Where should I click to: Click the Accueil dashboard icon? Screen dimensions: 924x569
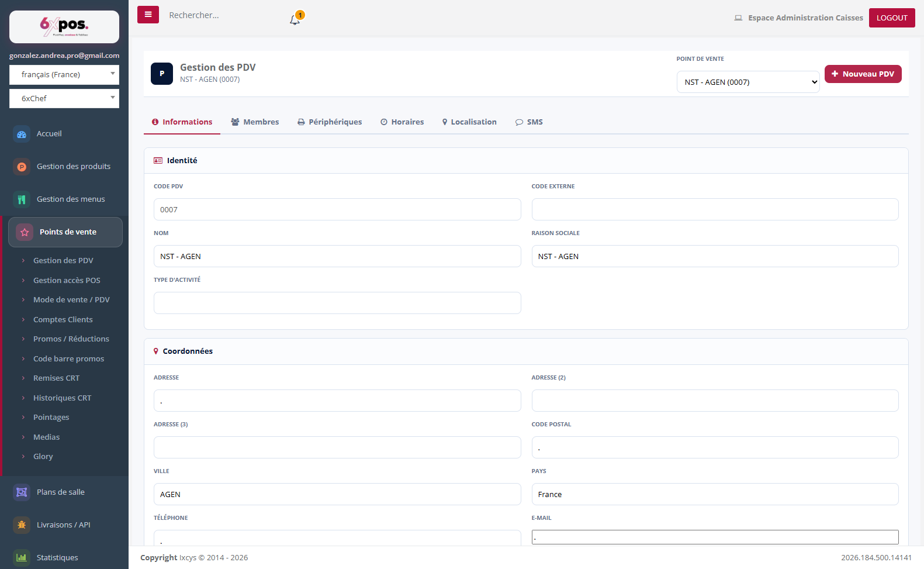coord(22,134)
